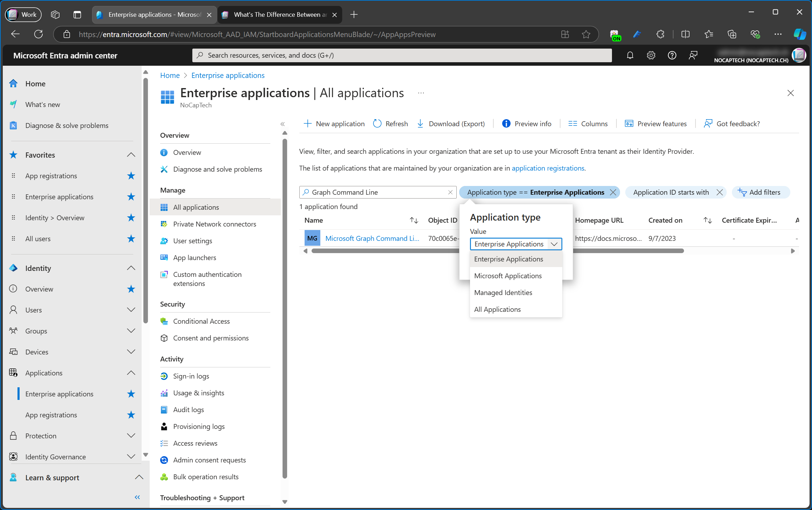Open the portal settings gear
Screen dimensions: 812x510
coord(651,55)
